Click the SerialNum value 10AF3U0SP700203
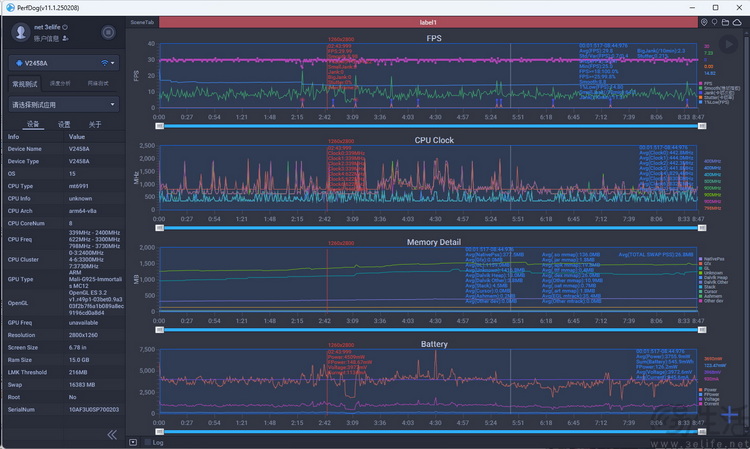 (x=94, y=409)
